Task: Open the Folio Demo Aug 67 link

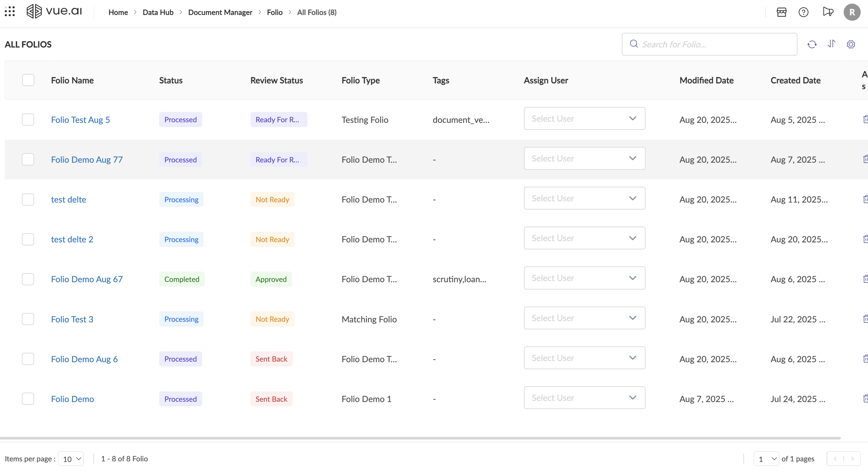Action: (x=87, y=279)
